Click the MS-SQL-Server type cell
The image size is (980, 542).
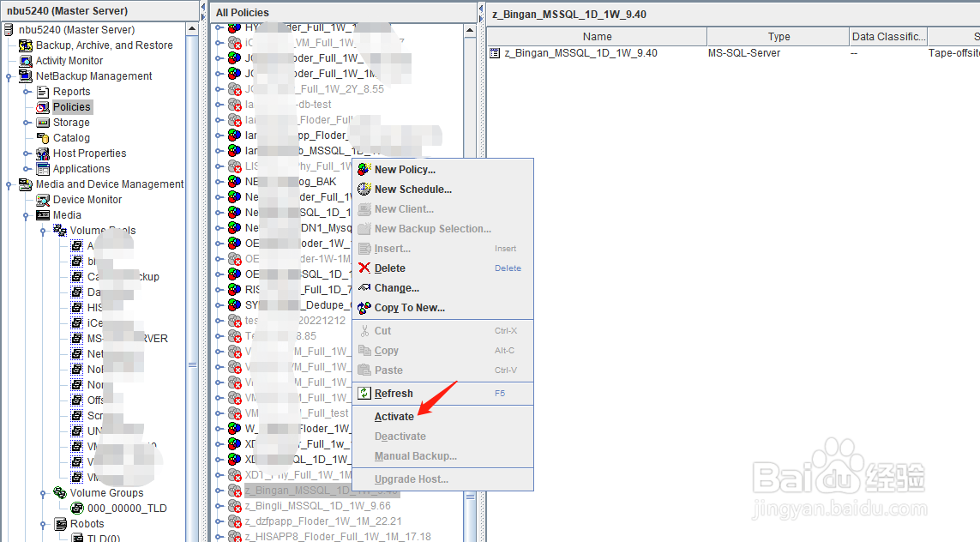point(743,53)
